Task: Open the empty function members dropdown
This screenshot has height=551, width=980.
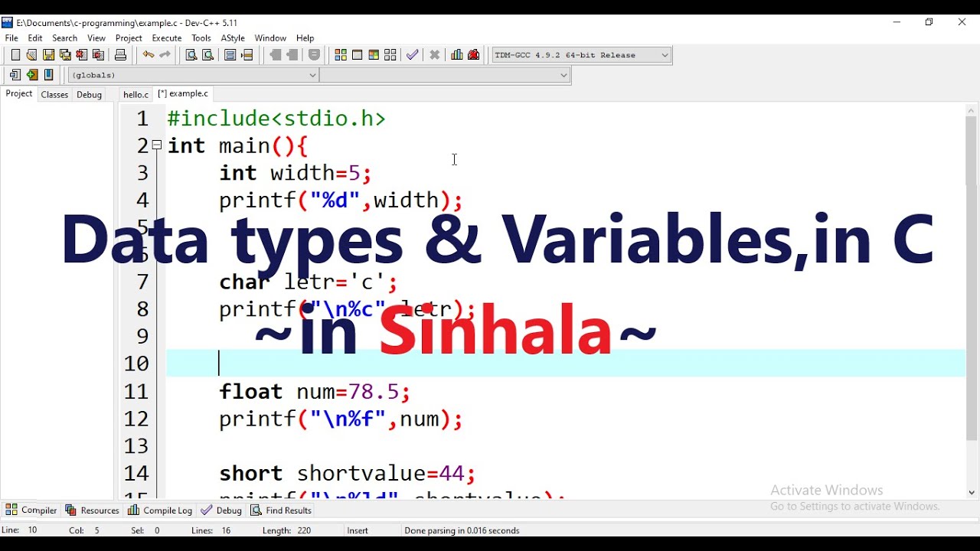Action: (x=445, y=75)
